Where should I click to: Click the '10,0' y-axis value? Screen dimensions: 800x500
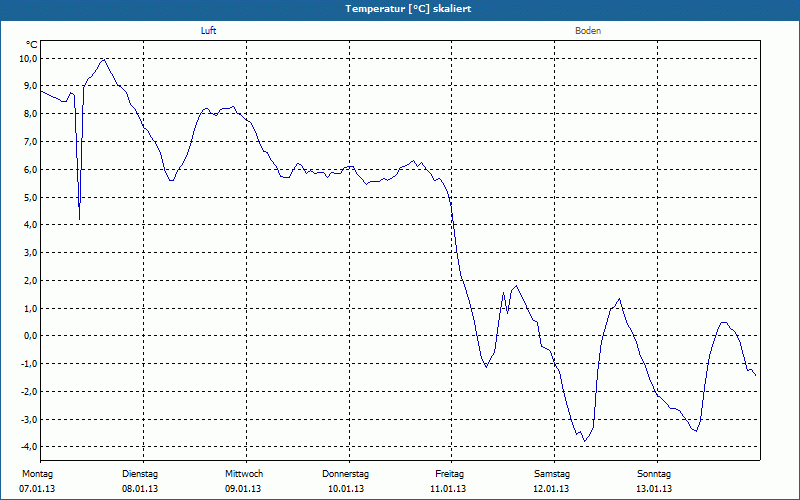point(29,59)
